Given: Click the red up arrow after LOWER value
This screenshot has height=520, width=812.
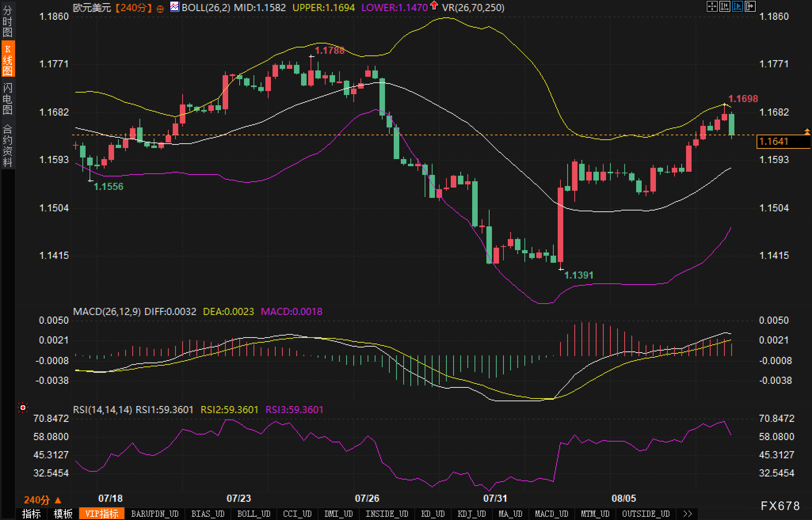Looking at the screenshot, I should tap(434, 6).
